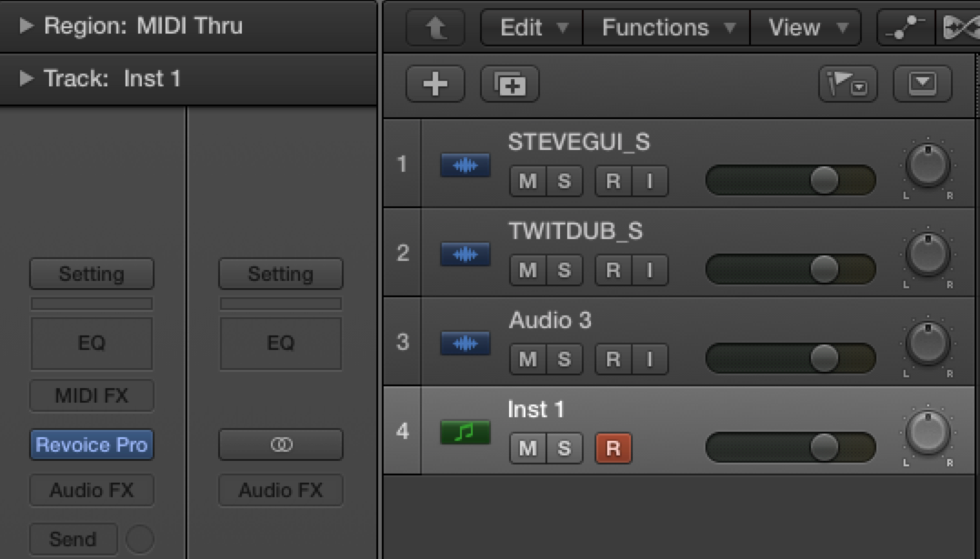Open the track visibility filter icon
Image resolution: width=980 pixels, height=559 pixels.
click(848, 84)
